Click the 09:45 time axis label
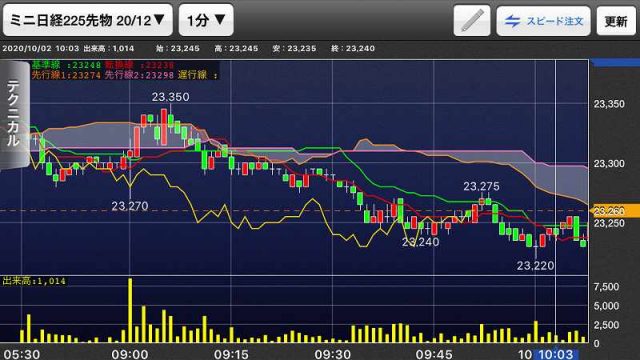Screen dimensions: 640x360 point(433,354)
